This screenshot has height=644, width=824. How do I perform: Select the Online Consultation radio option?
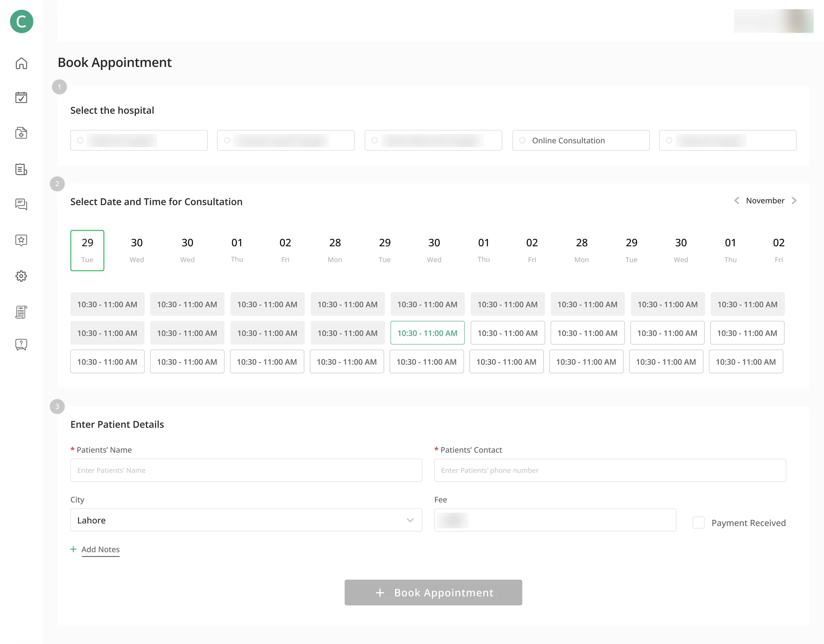(522, 140)
